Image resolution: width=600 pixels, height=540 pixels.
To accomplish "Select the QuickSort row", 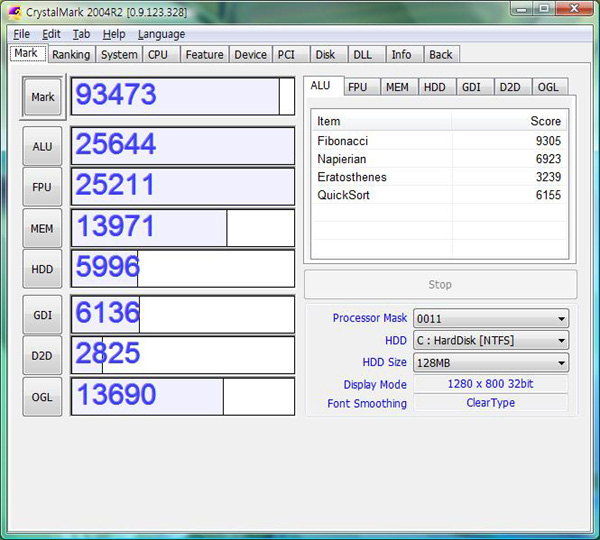I will coord(439,195).
